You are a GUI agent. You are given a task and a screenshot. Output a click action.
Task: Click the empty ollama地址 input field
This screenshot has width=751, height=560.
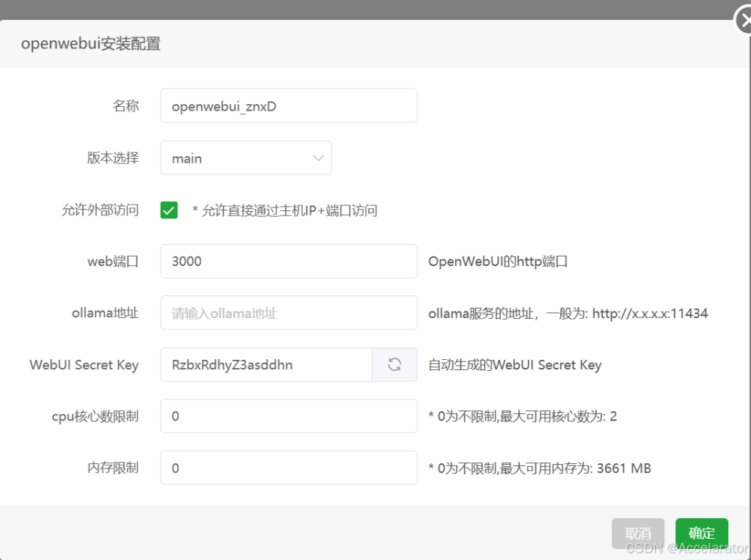click(x=288, y=313)
